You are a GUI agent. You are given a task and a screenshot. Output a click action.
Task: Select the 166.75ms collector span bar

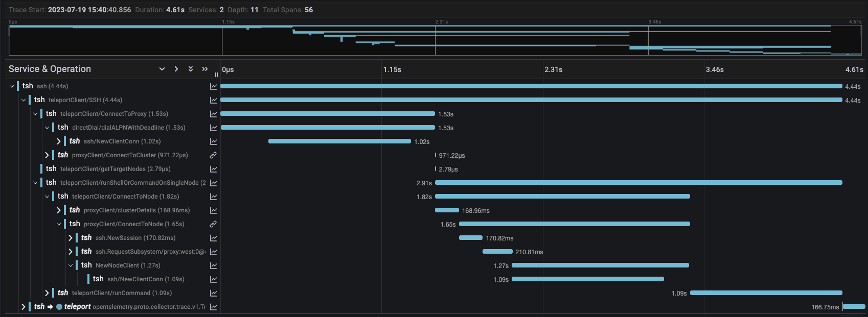(854, 307)
